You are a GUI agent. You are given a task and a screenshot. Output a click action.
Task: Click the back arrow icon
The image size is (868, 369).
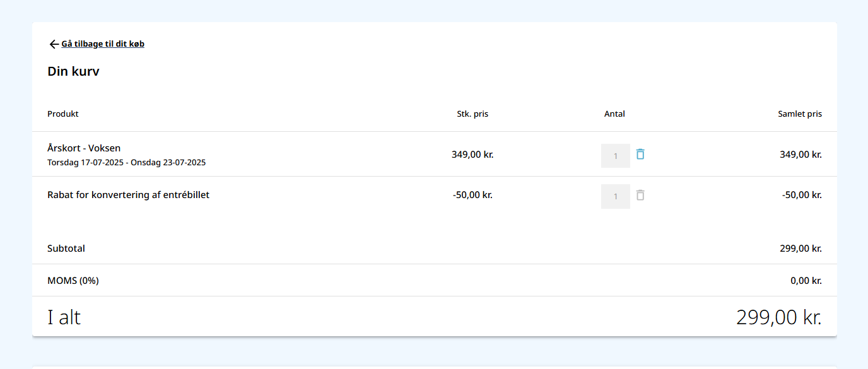(54, 44)
